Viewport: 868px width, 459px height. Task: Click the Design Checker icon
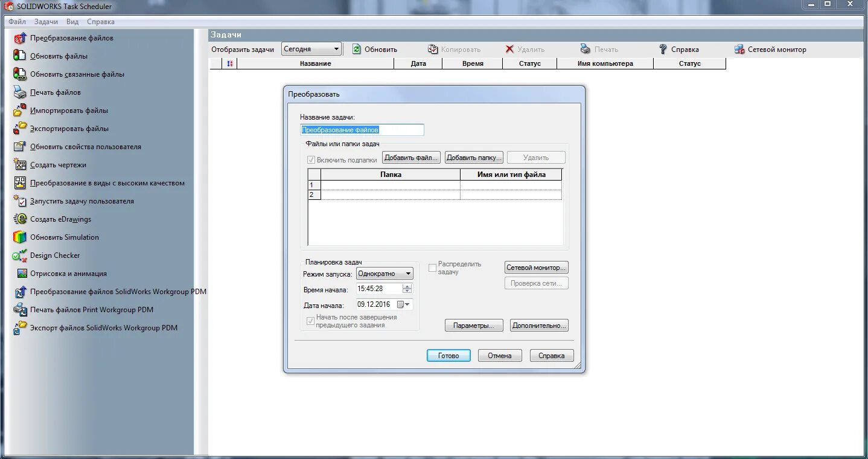point(20,255)
